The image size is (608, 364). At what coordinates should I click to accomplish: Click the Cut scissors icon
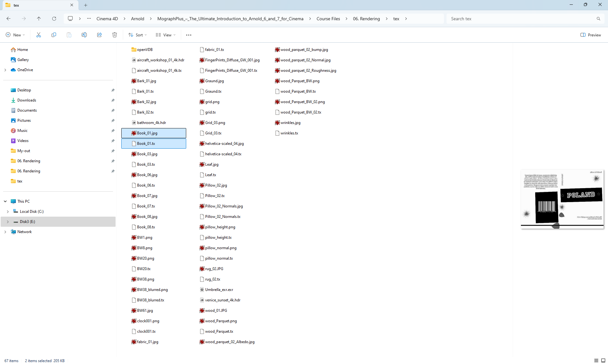point(39,35)
